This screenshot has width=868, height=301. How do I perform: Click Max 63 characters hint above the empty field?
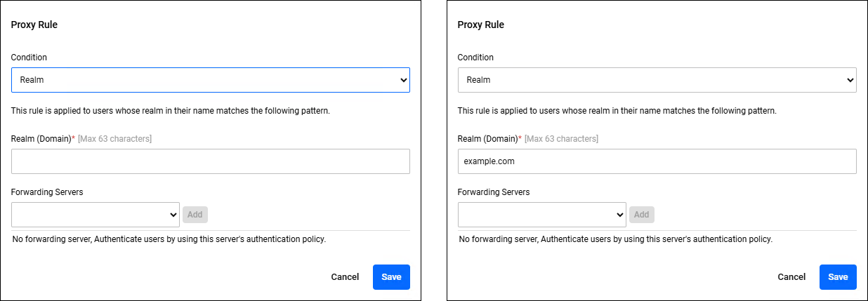(114, 139)
